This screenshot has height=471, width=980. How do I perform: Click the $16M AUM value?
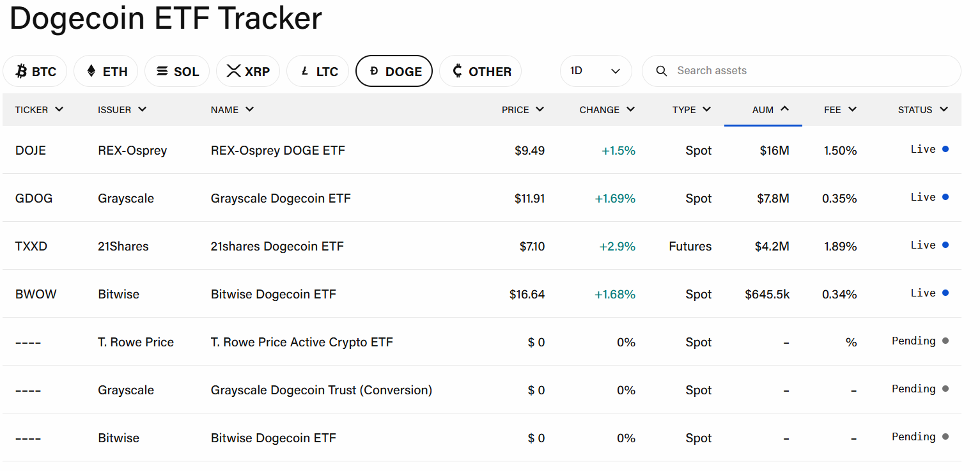coord(775,151)
